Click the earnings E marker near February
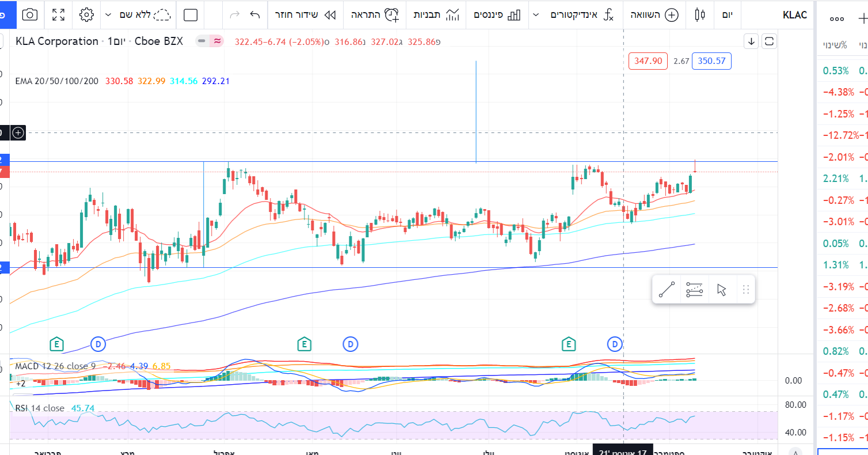This screenshot has height=455, width=868. click(56, 344)
